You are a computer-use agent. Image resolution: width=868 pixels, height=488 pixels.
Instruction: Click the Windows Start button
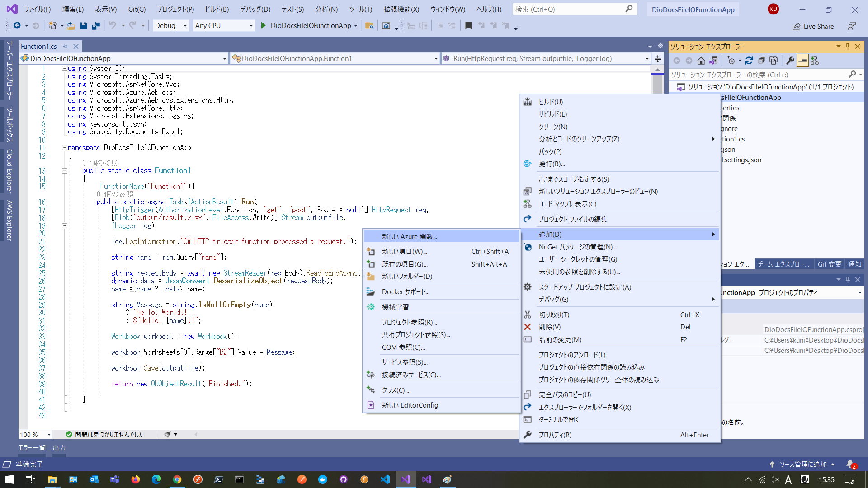pyautogui.click(x=9, y=479)
